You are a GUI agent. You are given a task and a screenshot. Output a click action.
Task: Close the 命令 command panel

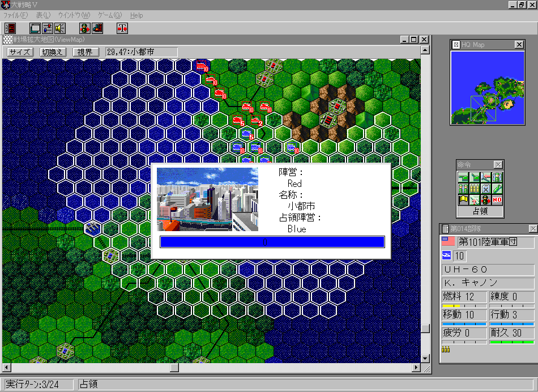pyautogui.click(x=498, y=165)
